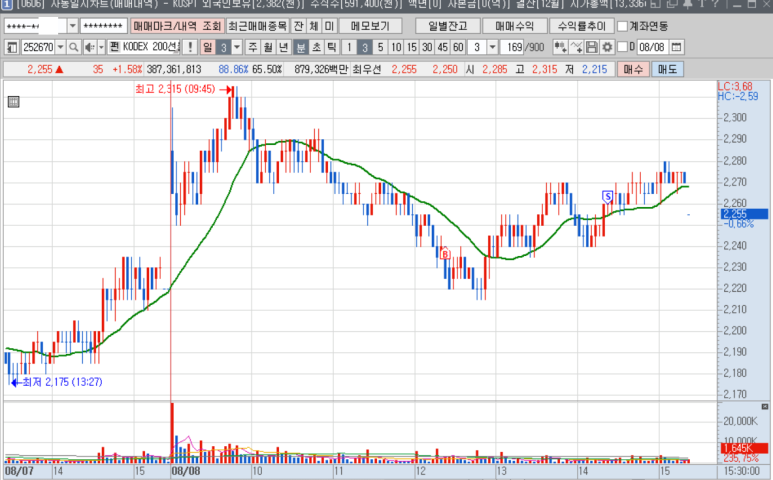Toggle the D checkbox beside date field
Screen dimensions: 773x480
pyautogui.click(x=623, y=47)
